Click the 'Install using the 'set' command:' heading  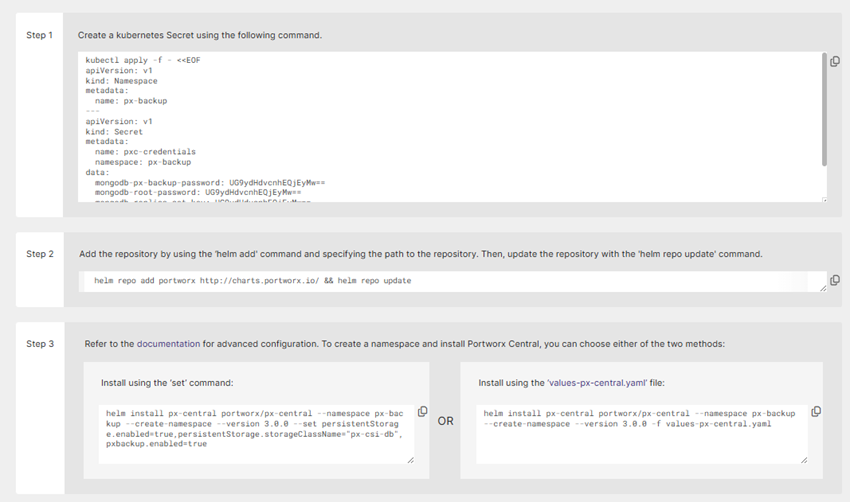point(167,383)
